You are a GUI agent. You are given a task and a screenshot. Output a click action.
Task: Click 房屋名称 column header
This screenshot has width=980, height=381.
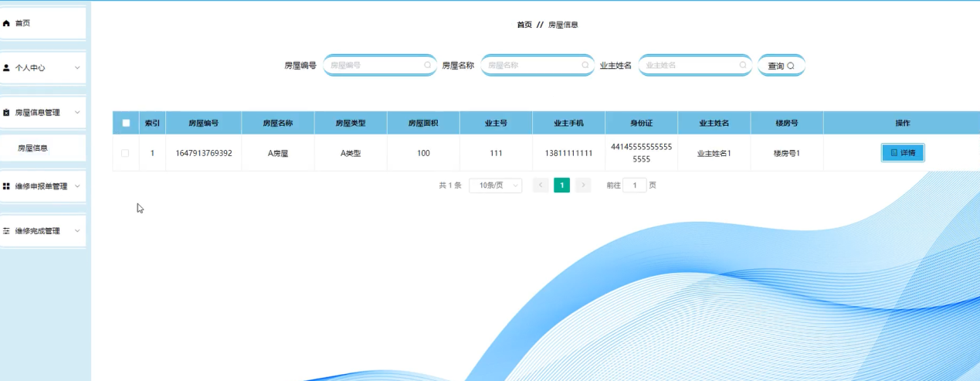pyautogui.click(x=278, y=123)
